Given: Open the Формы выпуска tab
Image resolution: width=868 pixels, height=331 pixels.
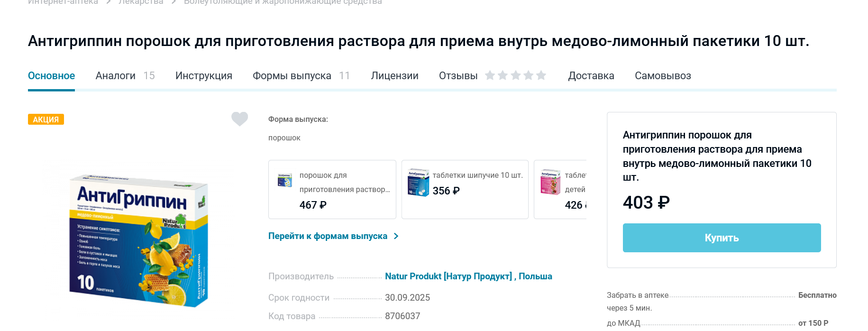Looking at the screenshot, I should (x=292, y=76).
